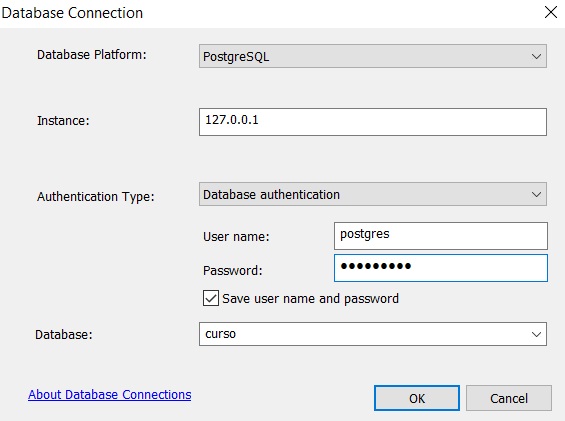Click the Instance field containing 127.0.0.1

(x=373, y=122)
